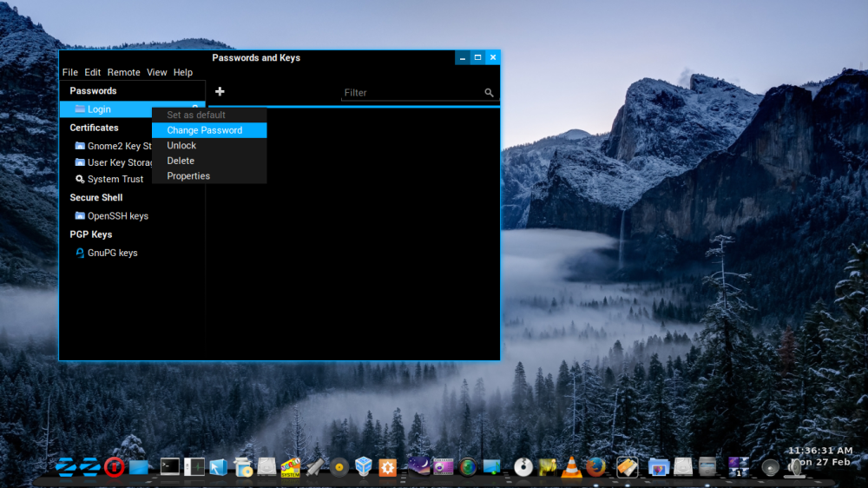868x488 pixels.
Task: Open VLC media player from dock
Action: [x=571, y=467]
